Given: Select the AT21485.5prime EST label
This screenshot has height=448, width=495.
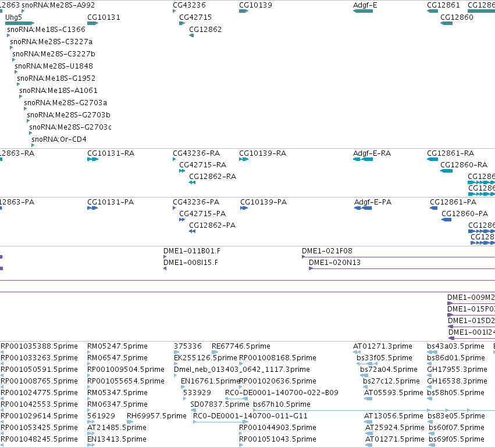Looking at the screenshot, I should pos(117,428).
